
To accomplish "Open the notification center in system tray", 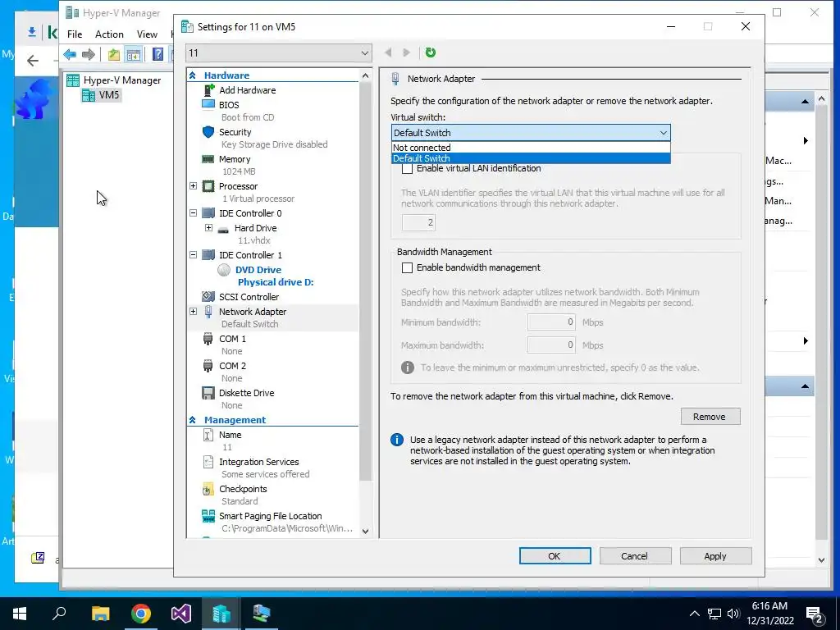I will pos(815,614).
